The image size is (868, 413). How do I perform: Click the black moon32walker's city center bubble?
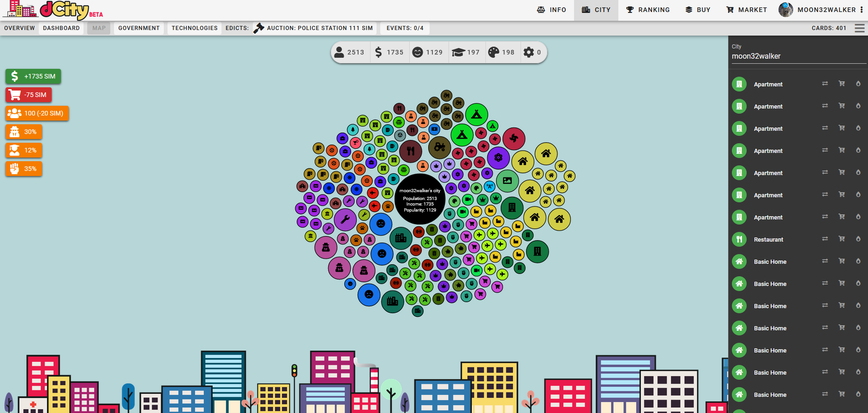[420, 199]
